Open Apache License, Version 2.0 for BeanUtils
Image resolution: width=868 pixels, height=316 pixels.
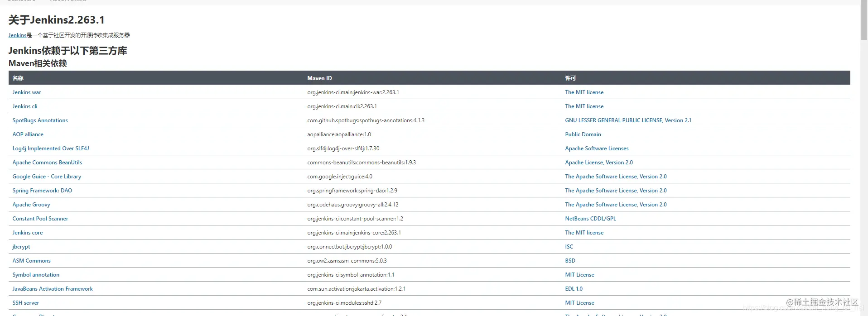coord(599,163)
